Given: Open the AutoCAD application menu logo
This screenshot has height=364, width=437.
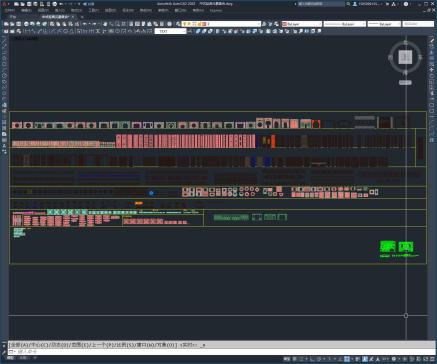Looking at the screenshot, I should click(5, 4).
